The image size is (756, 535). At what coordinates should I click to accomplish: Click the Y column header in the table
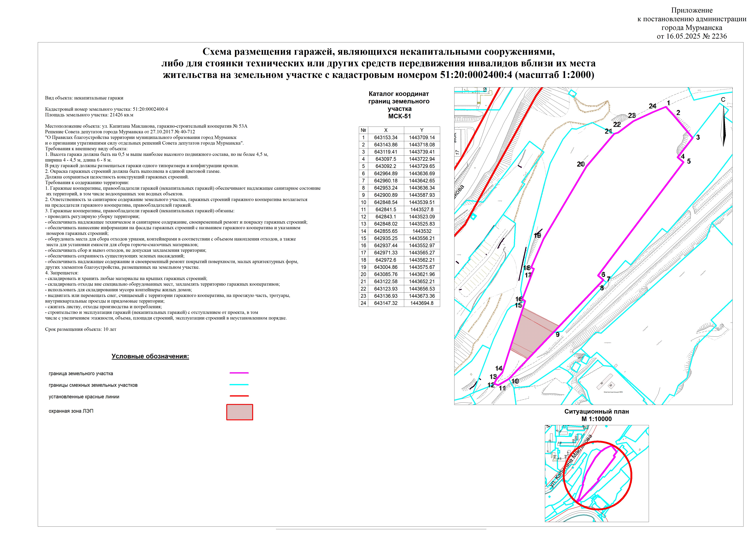point(422,130)
